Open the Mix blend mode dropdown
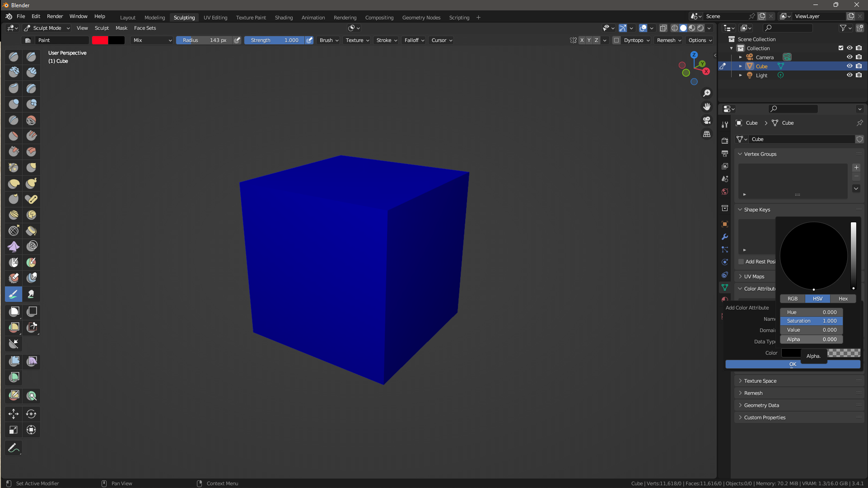868x488 pixels. pyautogui.click(x=152, y=40)
